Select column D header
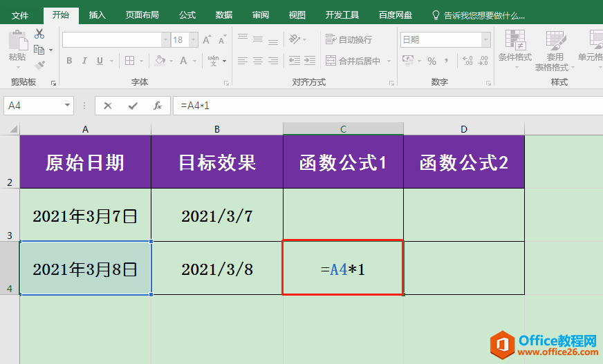This screenshot has height=364, width=603. click(x=464, y=129)
